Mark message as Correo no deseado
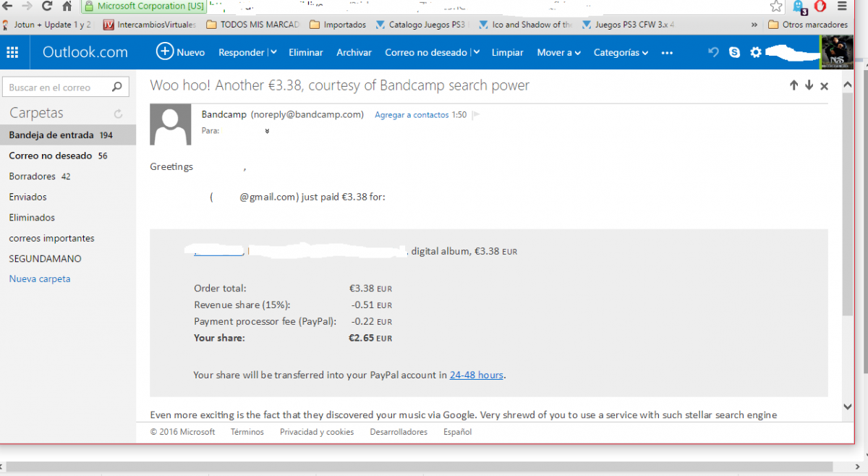868x476 pixels. click(x=426, y=53)
